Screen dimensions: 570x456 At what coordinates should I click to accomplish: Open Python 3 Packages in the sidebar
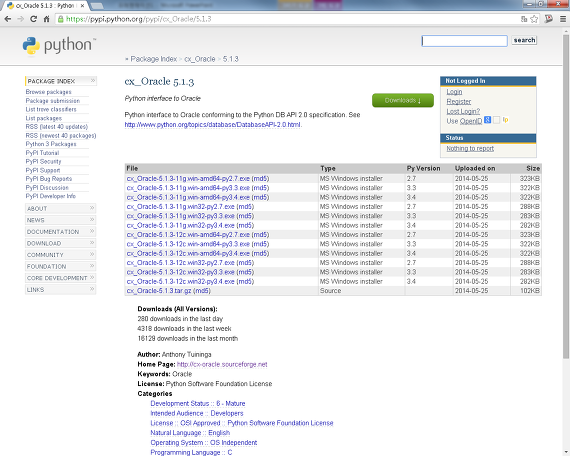point(51,144)
